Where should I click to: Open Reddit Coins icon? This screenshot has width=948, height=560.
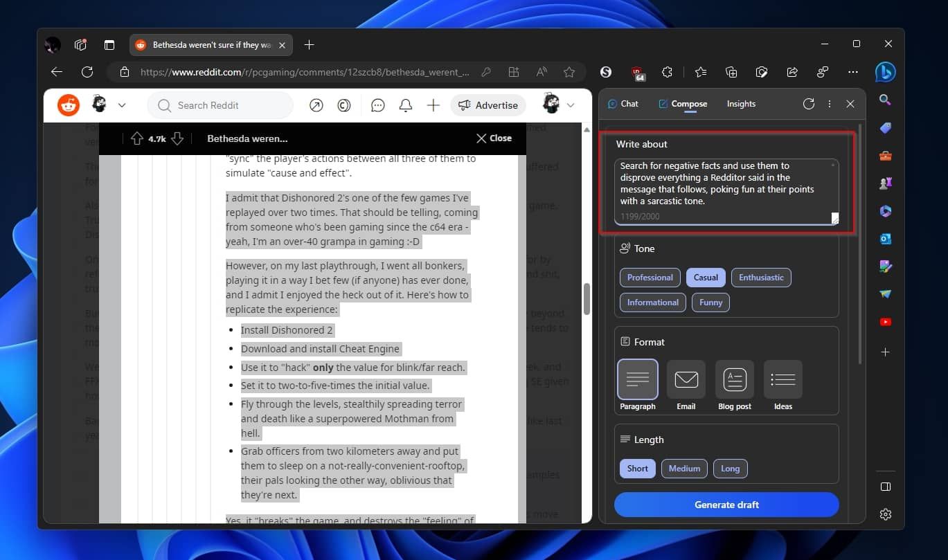click(343, 105)
